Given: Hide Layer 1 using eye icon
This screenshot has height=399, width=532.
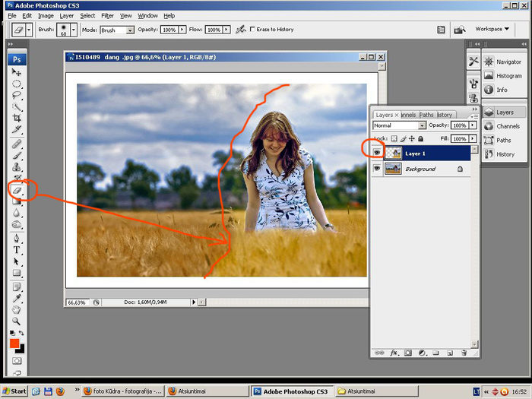Looking at the screenshot, I should click(x=377, y=154).
